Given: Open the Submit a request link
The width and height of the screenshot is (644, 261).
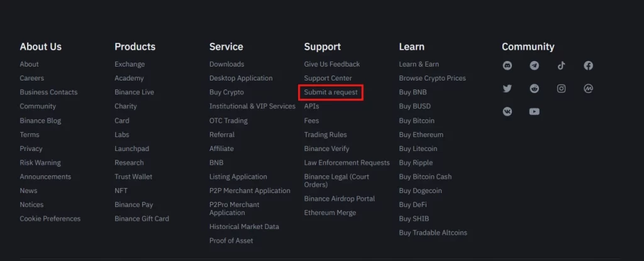Looking at the screenshot, I should click(x=331, y=92).
